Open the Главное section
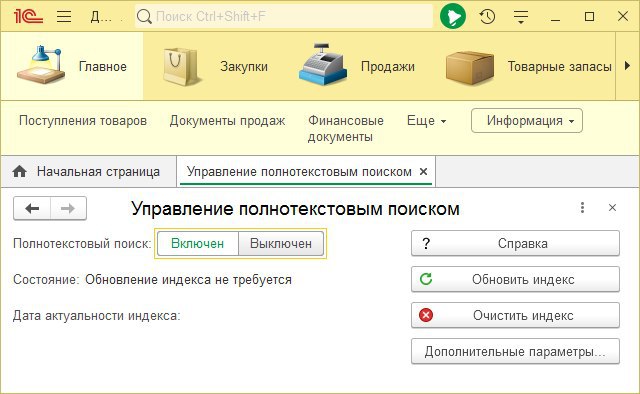The image size is (640, 394). [x=72, y=66]
